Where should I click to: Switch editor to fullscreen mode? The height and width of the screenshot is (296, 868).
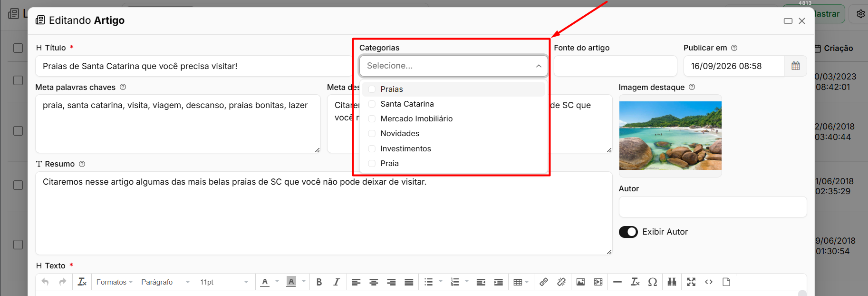pos(691,282)
